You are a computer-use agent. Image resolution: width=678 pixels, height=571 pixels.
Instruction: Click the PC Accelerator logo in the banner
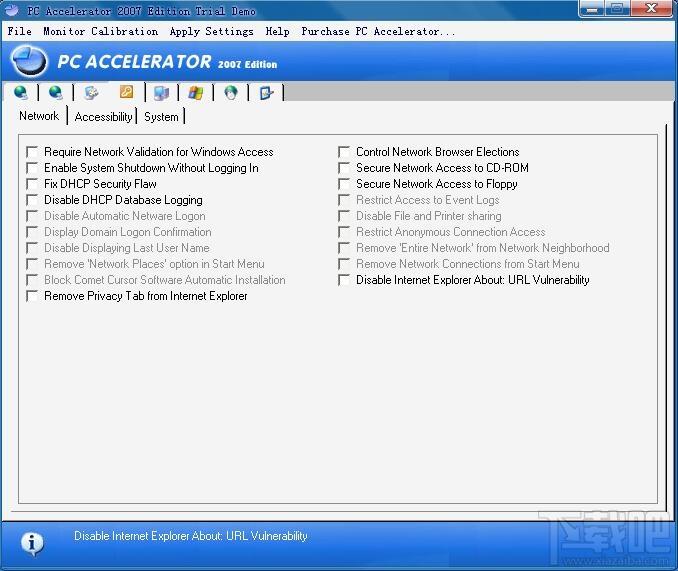[x=29, y=61]
